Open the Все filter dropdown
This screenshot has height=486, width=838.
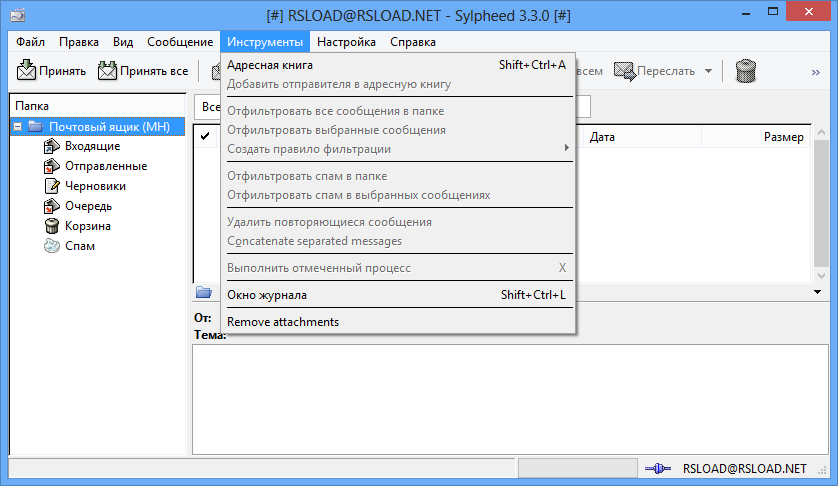(208, 107)
